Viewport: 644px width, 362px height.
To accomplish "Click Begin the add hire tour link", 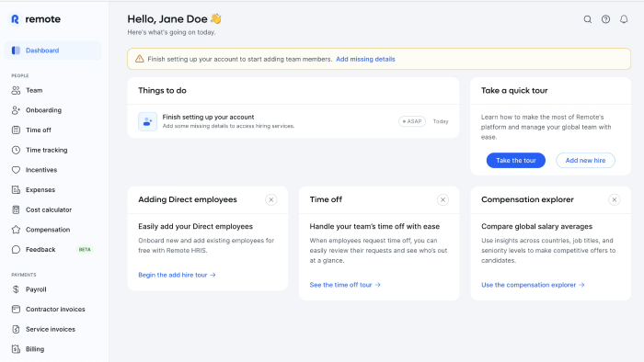I will 177,275.
